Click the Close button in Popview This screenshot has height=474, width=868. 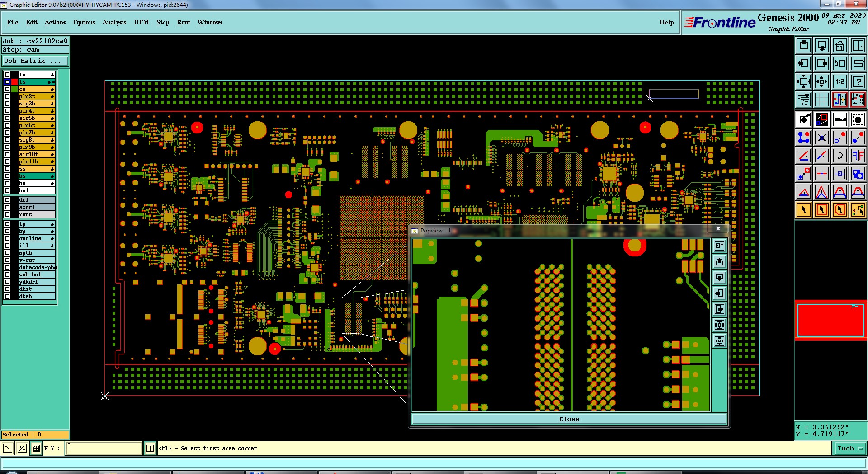click(569, 419)
